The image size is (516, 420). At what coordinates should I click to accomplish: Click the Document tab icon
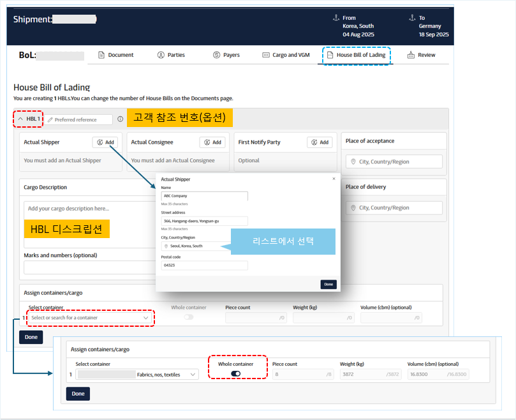[x=101, y=55]
